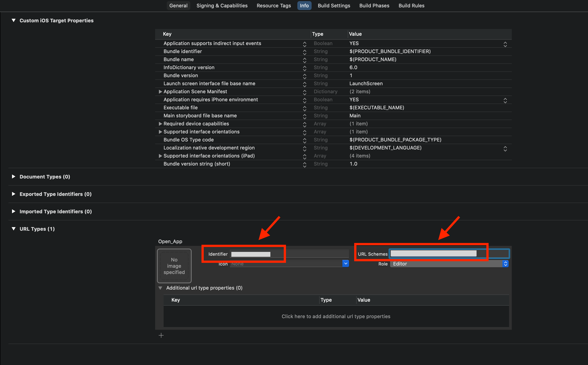
Task: Expand Exported Type Identifiers section
Action: 14,194
